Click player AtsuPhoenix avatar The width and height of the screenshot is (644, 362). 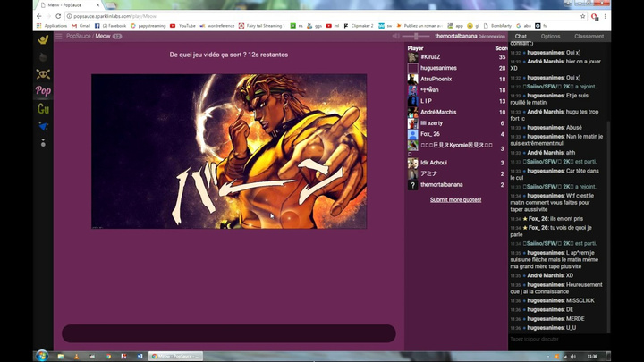tap(412, 80)
